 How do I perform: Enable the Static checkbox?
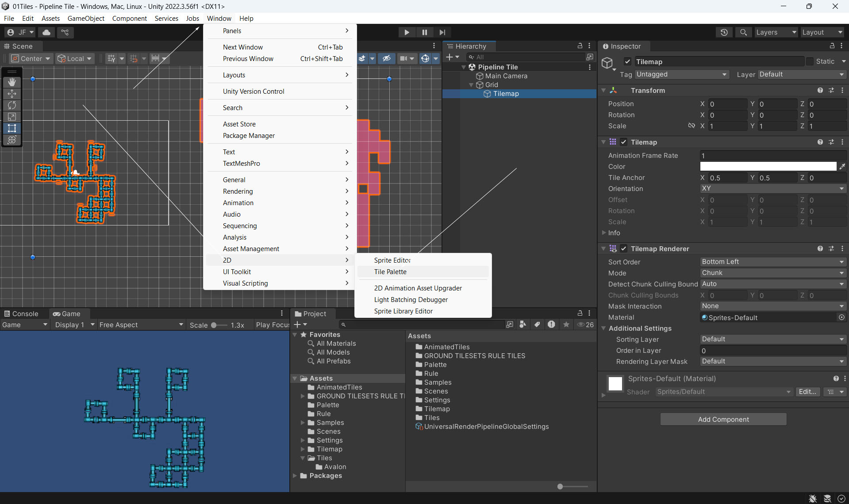click(810, 61)
